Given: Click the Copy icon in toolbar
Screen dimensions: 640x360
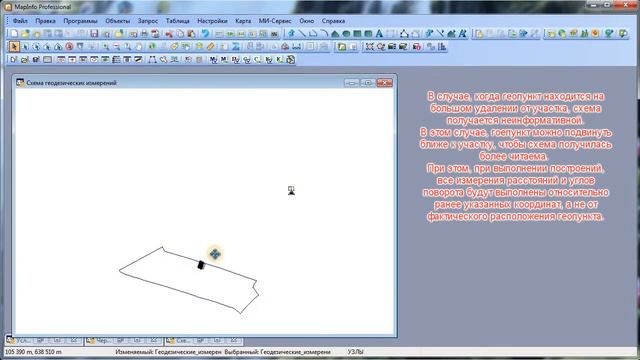Looking at the screenshot, I should coord(180,34).
